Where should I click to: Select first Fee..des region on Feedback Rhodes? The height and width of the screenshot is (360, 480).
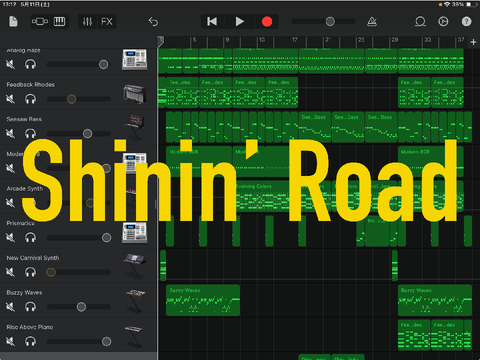click(x=182, y=93)
